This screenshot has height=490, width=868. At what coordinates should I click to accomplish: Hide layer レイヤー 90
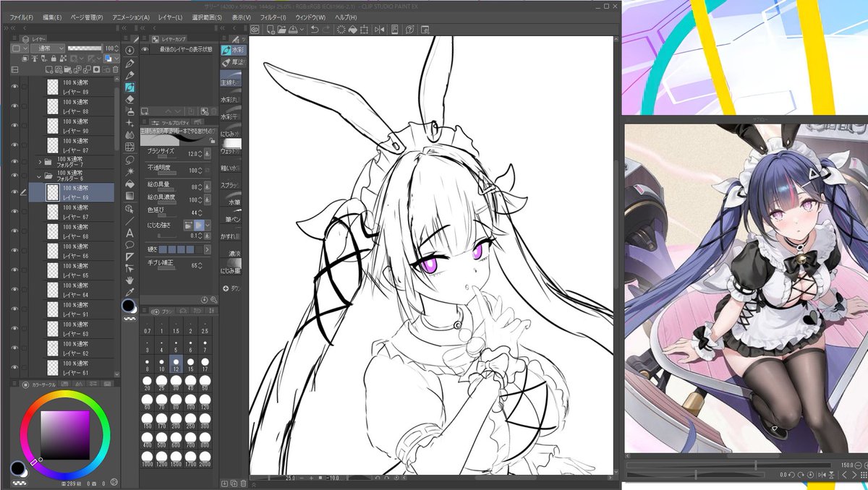14,126
